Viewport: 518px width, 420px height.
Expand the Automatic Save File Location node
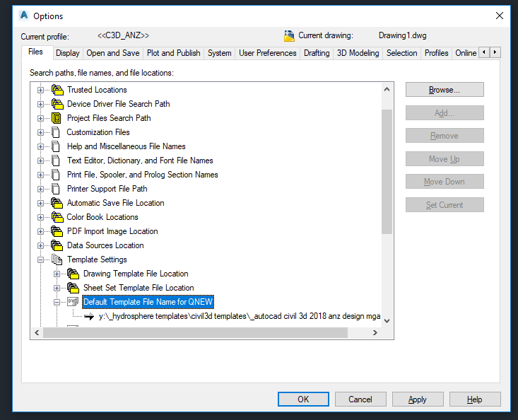pyautogui.click(x=40, y=203)
